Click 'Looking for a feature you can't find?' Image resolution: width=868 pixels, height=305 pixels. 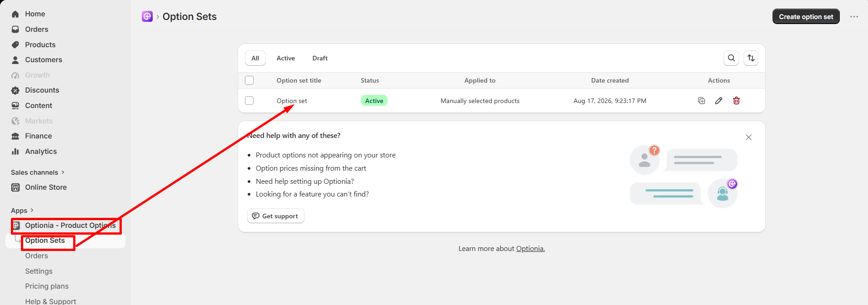pyautogui.click(x=312, y=194)
